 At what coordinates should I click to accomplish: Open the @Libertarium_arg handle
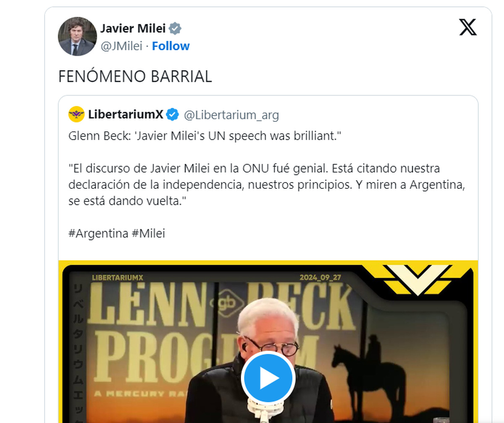click(231, 115)
